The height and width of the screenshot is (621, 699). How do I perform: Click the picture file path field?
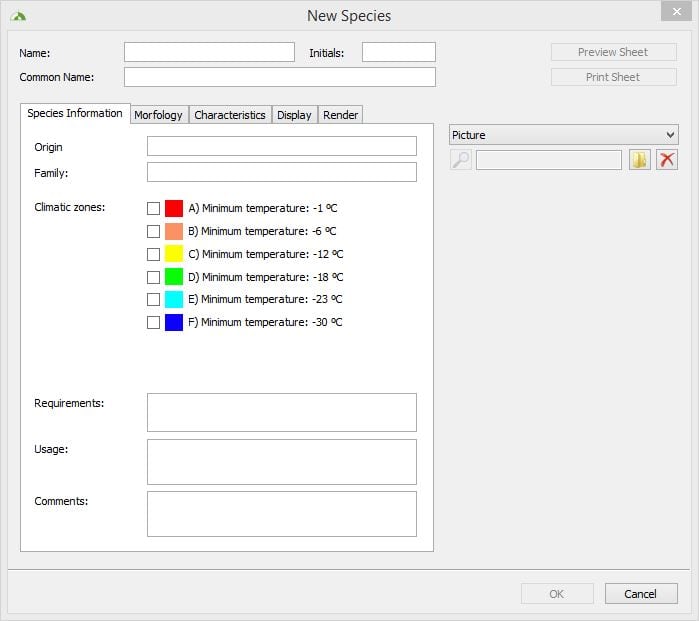pos(549,160)
